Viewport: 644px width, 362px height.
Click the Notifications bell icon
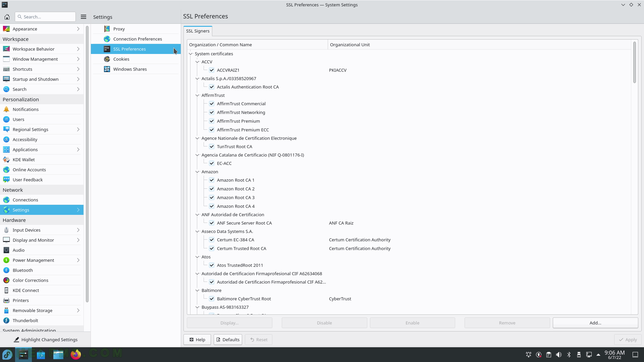(6, 109)
